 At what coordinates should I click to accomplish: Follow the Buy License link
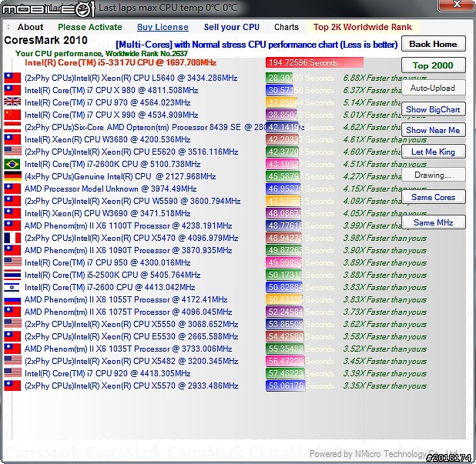(163, 27)
